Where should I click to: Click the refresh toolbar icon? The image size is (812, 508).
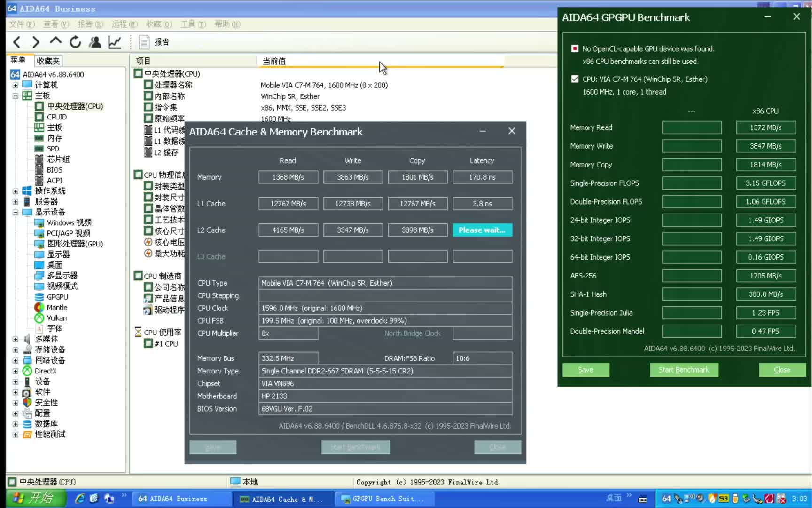tap(75, 42)
